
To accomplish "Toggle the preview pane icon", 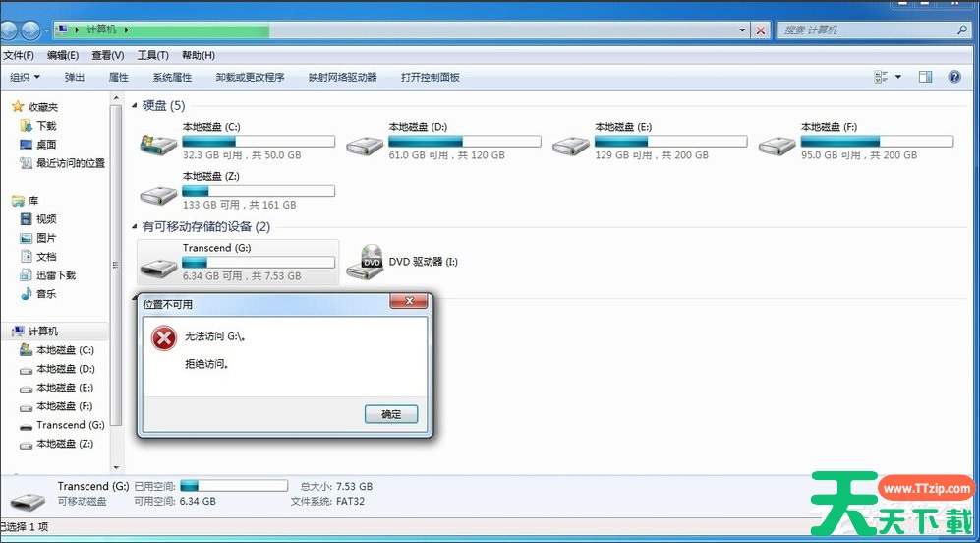I will coord(925,77).
